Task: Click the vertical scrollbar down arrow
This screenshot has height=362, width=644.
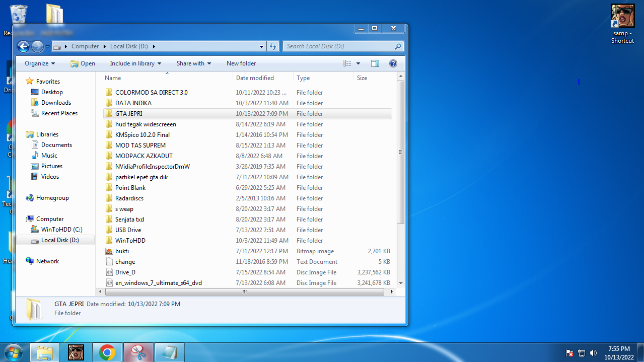Action: pos(401,283)
